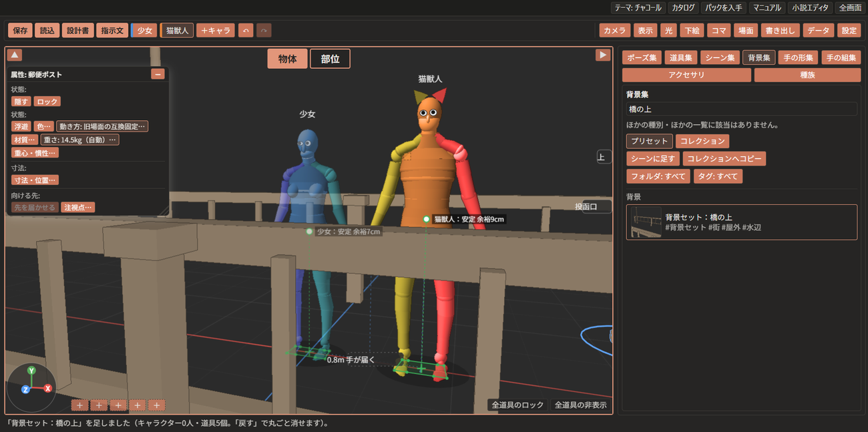The image size is (868, 432).
Task: Open the 動き方 motion type dropdown
Action: coord(102,126)
